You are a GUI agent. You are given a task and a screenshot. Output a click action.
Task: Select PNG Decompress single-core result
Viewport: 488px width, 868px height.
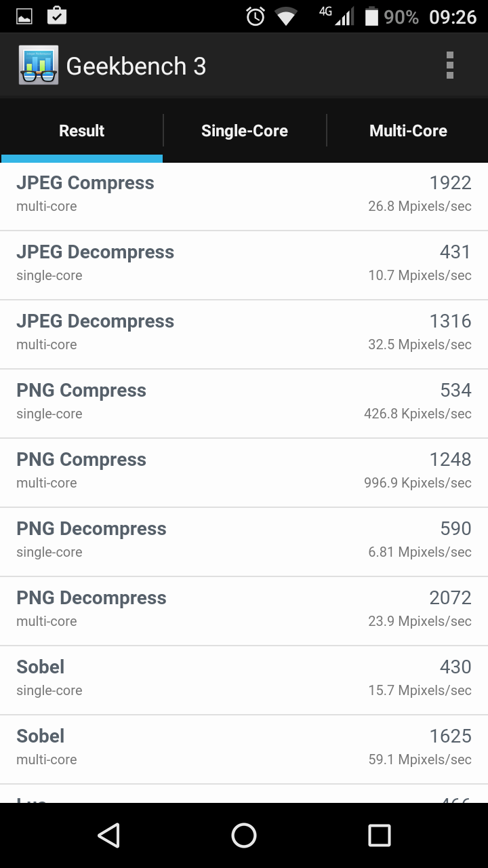pos(244,540)
